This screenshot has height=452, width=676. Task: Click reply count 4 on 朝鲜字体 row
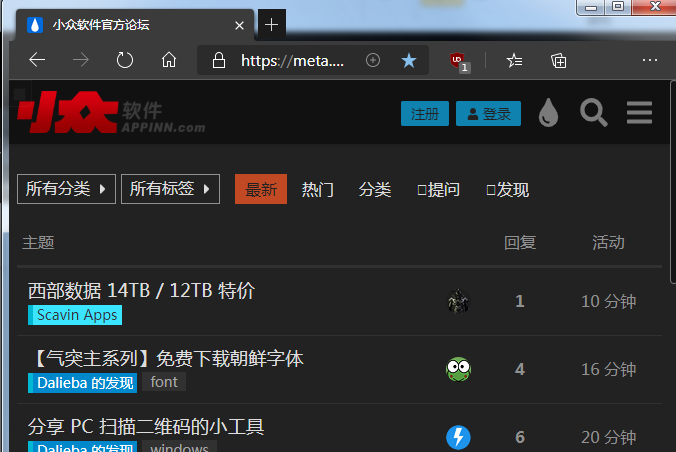[520, 369]
